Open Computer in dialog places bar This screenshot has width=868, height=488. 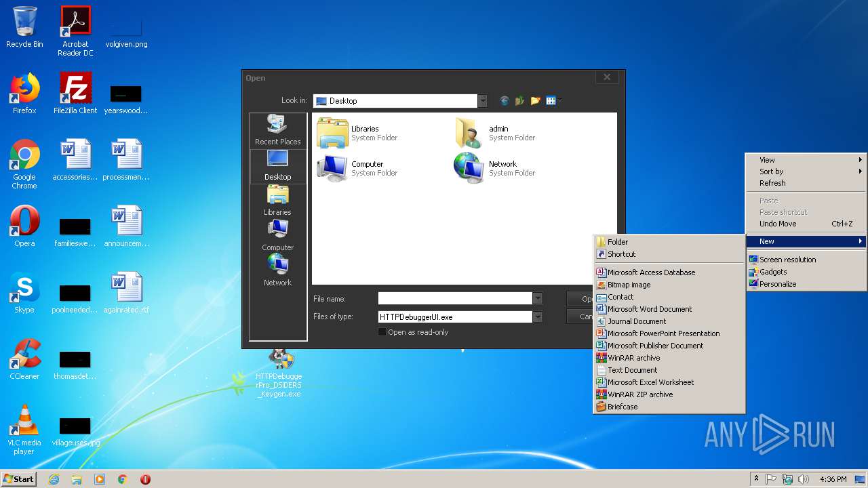point(277,236)
